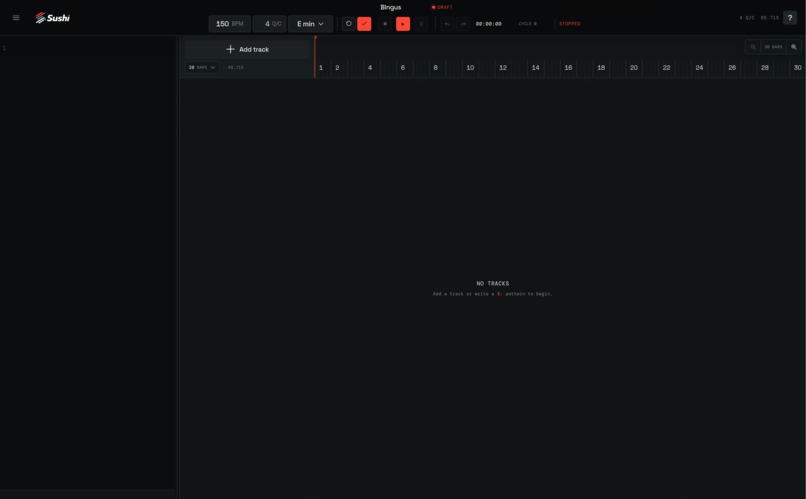Click bar 24 on the ruler
The width and height of the screenshot is (806, 499).
(x=699, y=67)
